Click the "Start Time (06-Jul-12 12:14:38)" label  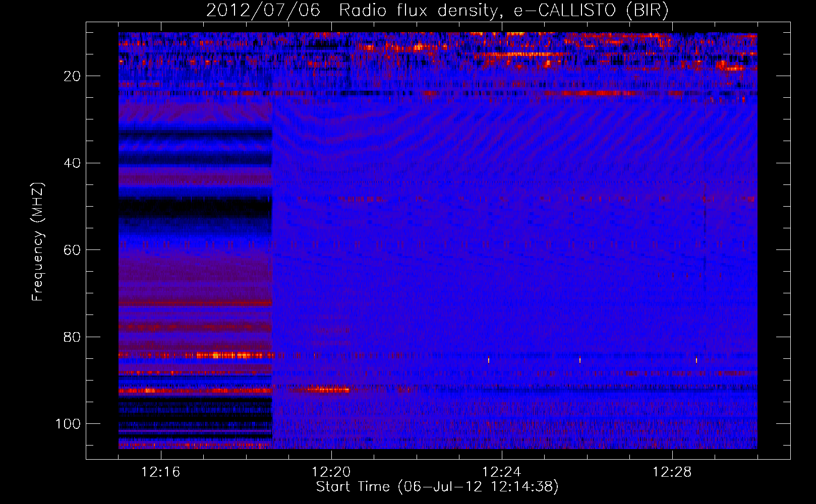point(437,487)
